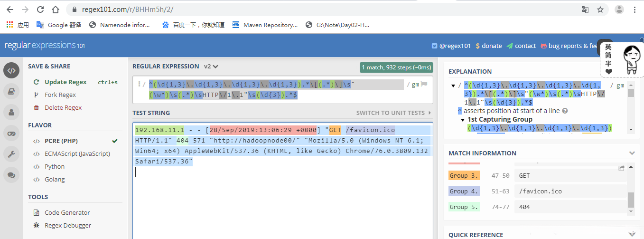The image size is (644, 239).
Task: Click the regular expressions 101 logo
Action: click(45, 46)
